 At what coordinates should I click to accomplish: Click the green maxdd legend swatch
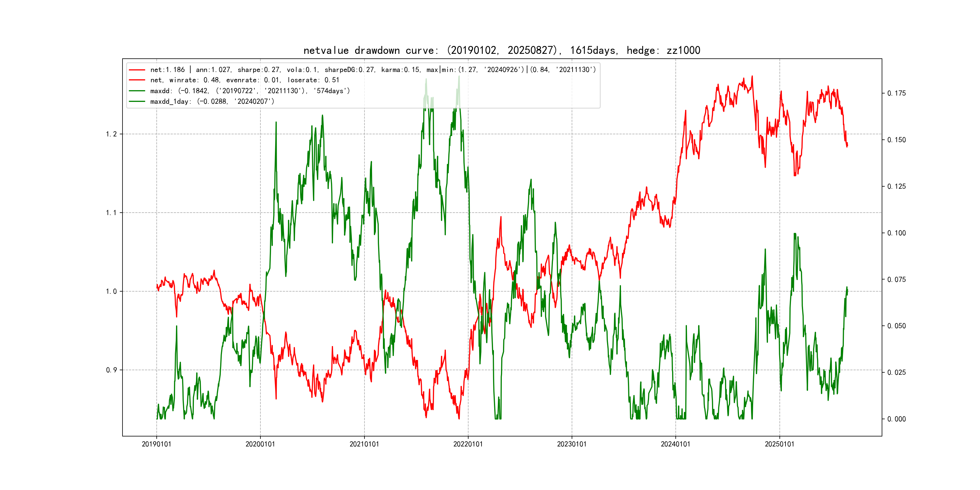137,91
